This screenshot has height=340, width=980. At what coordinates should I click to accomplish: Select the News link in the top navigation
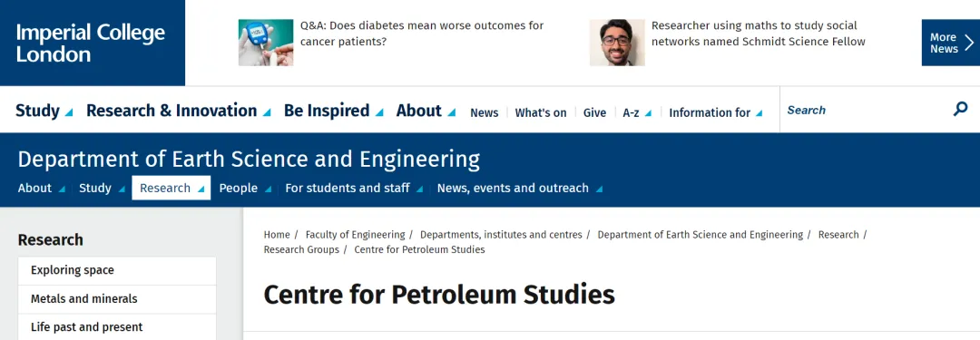coord(485,112)
